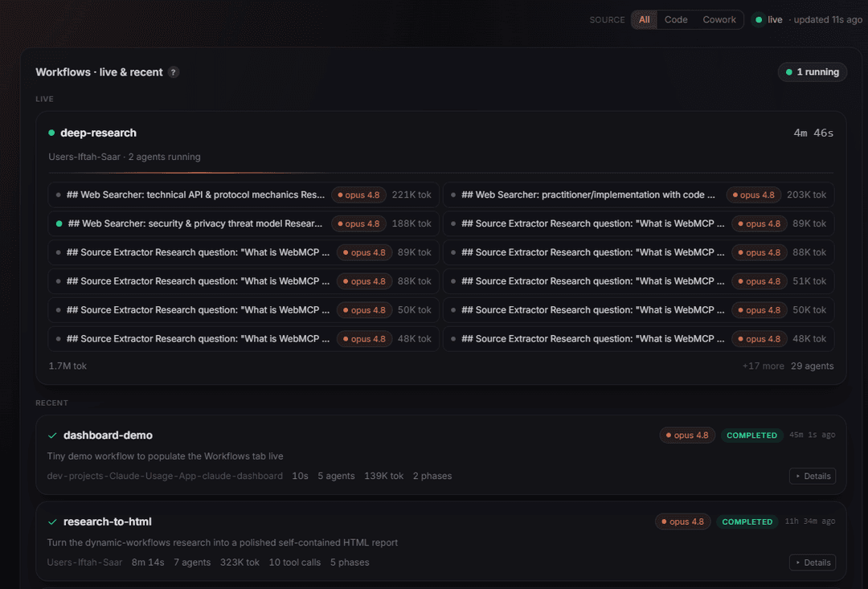Open the dashboard-demo workflow title

click(x=108, y=435)
